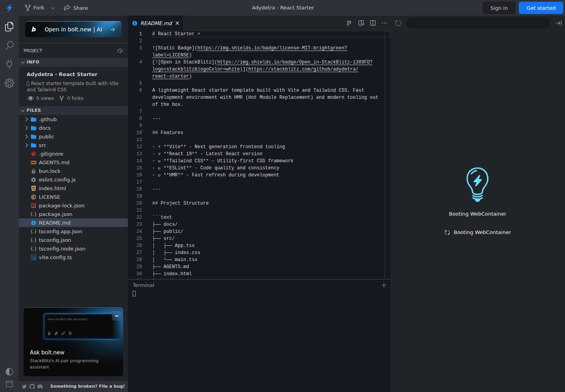Viewport: 565px width, 392px height.
Task: Collapse the FILES section
Action: [x=73, y=110]
